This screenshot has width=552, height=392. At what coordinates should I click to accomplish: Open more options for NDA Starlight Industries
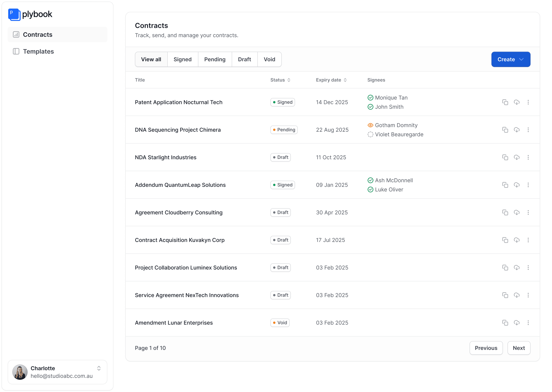(x=528, y=157)
